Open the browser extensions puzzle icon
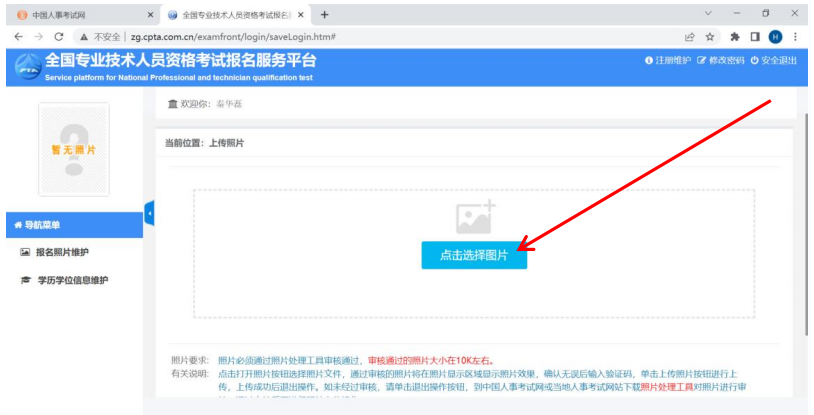The width and height of the screenshot is (814, 415). pyautogui.click(x=734, y=36)
